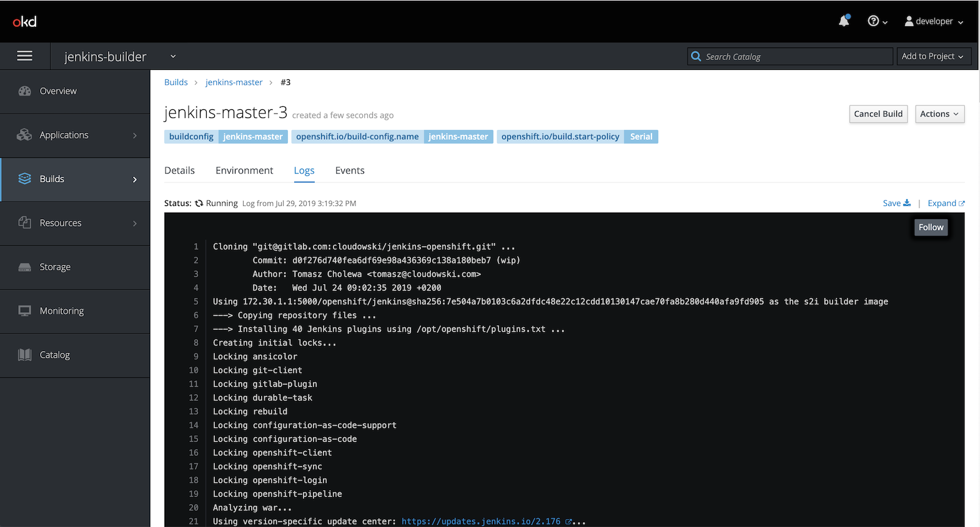Open the notifications bell
Image resolution: width=980 pixels, height=527 pixels.
[x=844, y=21]
